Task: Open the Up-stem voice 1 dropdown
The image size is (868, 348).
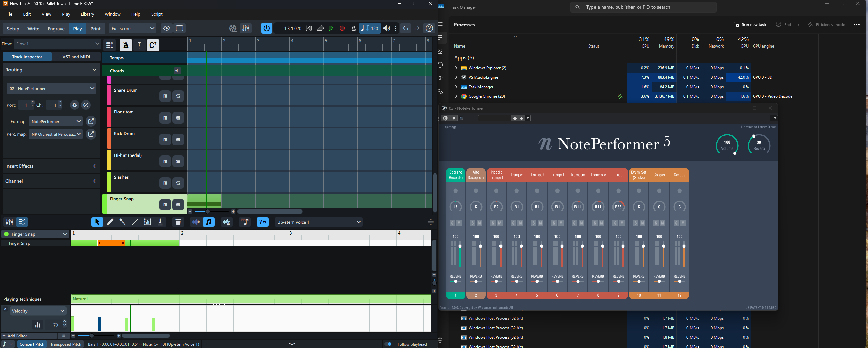Action: click(318, 222)
